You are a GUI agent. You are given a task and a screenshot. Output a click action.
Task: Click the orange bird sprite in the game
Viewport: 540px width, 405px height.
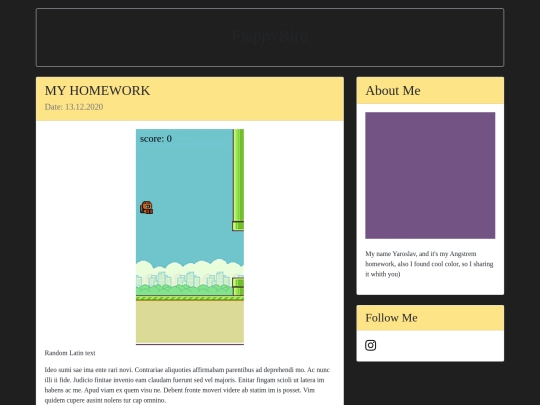(x=147, y=208)
